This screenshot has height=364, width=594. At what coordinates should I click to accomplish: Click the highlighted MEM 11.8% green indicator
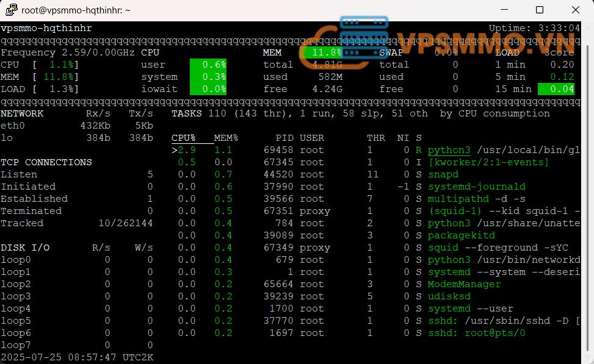(x=327, y=52)
